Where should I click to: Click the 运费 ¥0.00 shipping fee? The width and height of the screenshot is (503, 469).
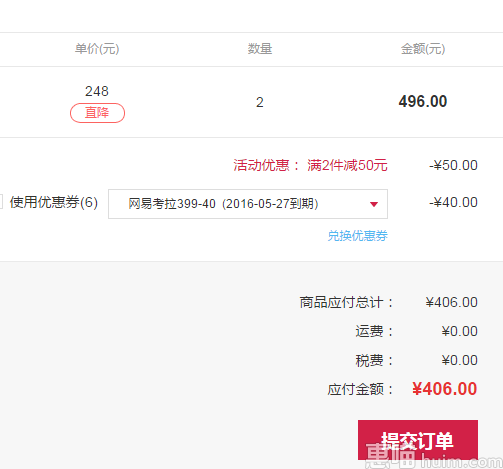[459, 331]
